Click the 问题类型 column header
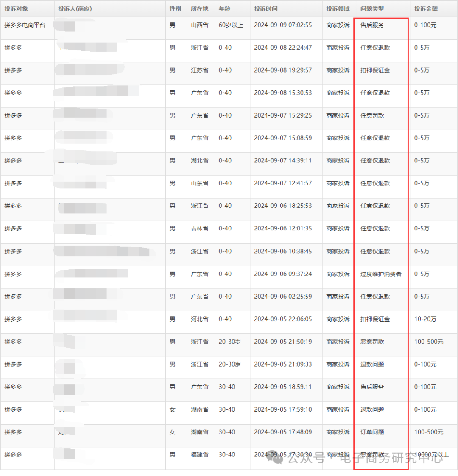458x476 pixels. coord(372,9)
